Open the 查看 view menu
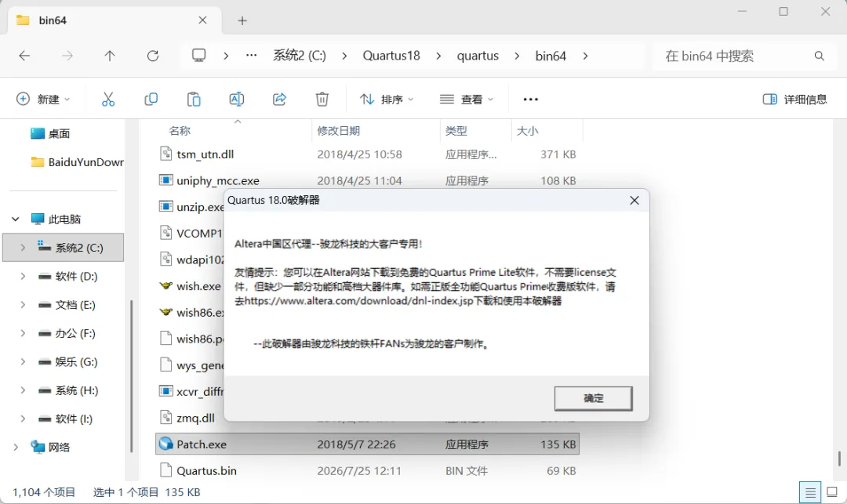The height and width of the screenshot is (504, 847). [x=467, y=100]
